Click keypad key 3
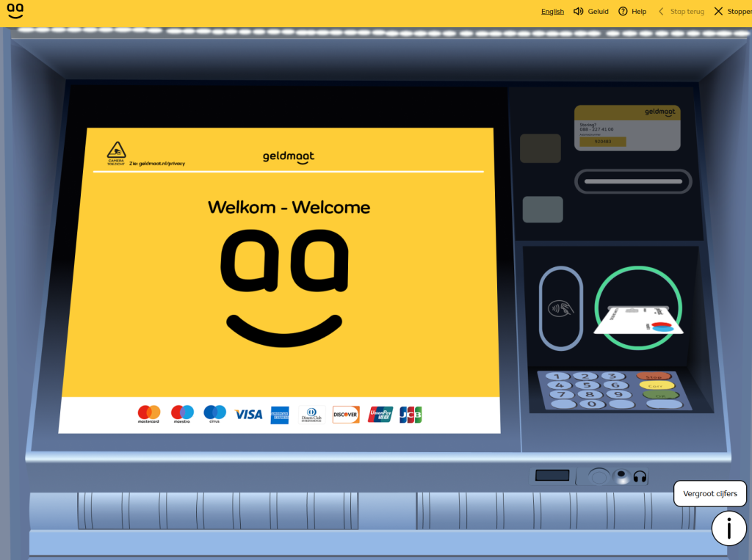The width and height of the screenshot is (752, 560). tap(612, 376)
